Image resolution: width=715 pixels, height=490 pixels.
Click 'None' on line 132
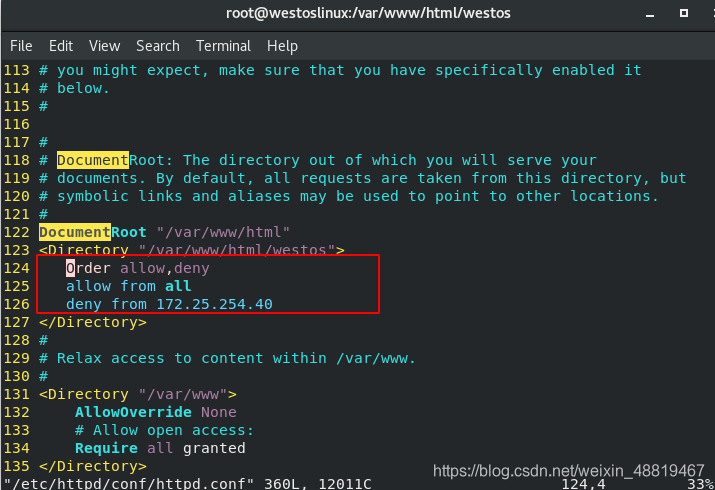coord(219,413)
